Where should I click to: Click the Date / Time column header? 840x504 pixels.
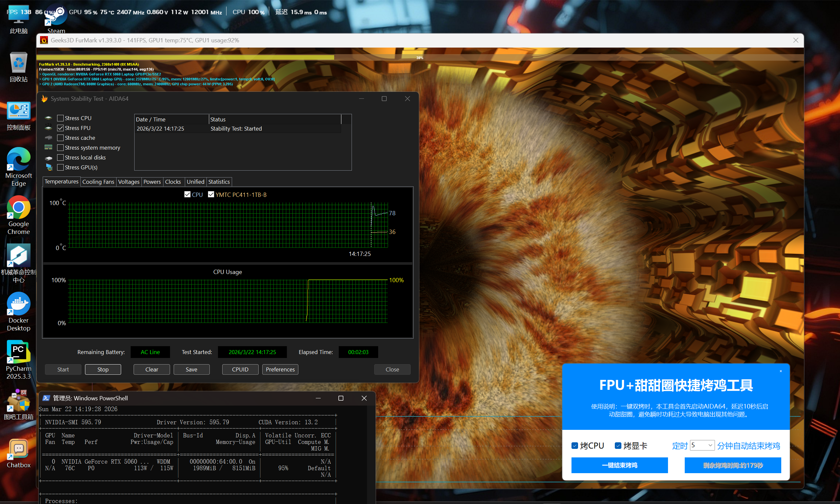[x=172, y=119]
